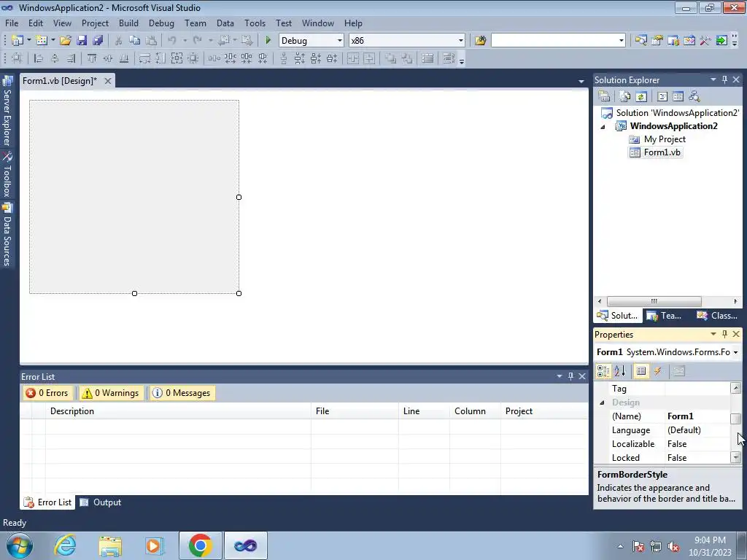747x560 pixels.
Task: Toggle the 0 Warnings filter button
Action: (111, 393)
